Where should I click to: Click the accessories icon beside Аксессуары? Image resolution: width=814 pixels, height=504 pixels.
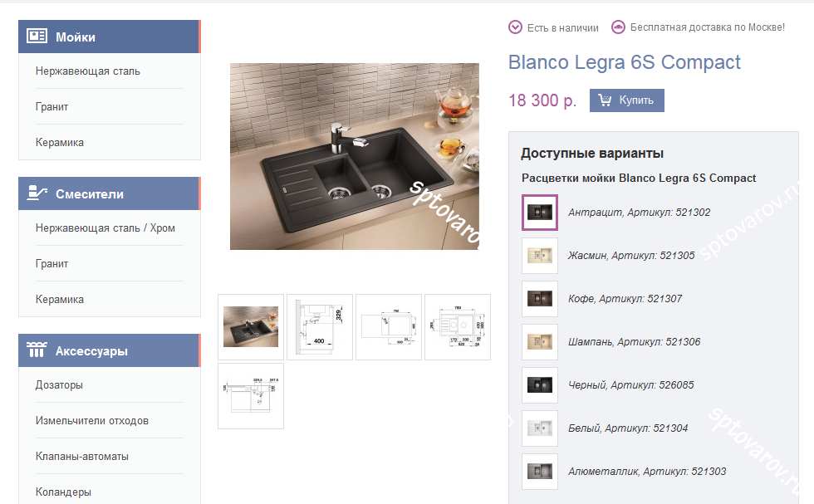pos(37,350)
